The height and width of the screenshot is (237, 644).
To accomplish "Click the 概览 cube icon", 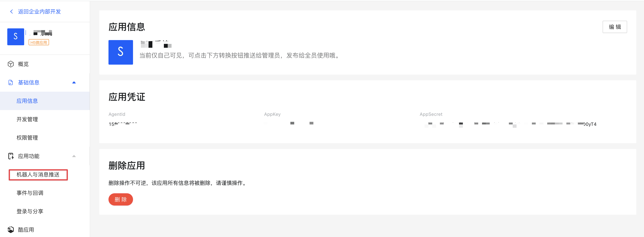I will coord(11,64).
